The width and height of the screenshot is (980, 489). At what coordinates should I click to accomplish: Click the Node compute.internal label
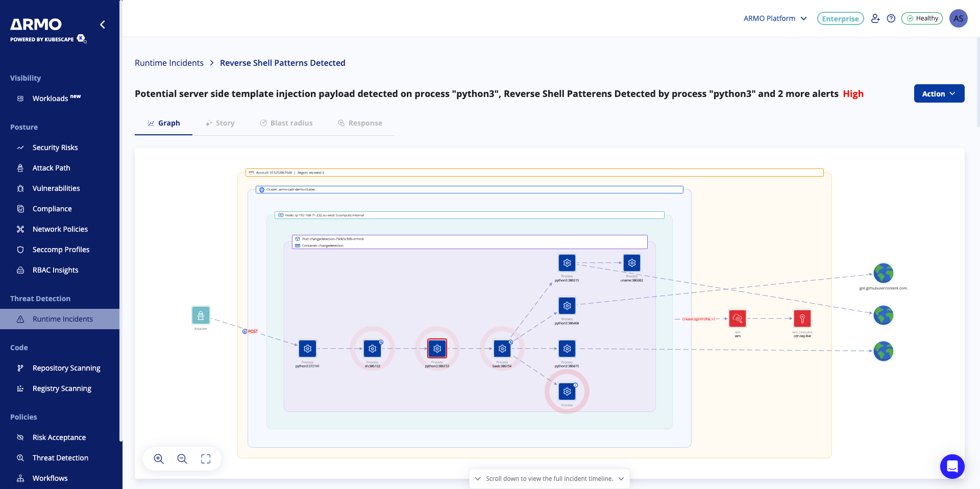469,215
